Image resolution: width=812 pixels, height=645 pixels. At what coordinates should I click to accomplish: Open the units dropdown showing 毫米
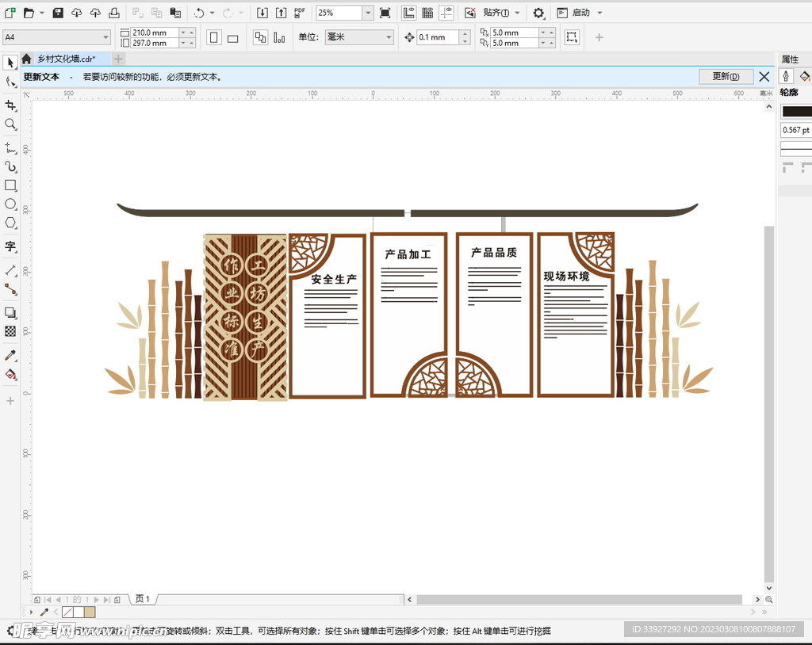click(x=389, y=37)
